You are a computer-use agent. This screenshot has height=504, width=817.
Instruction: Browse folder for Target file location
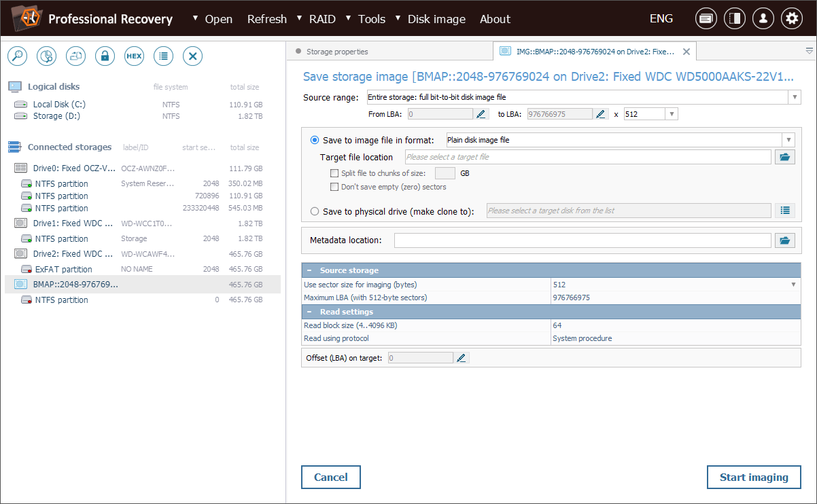[784, 157]
